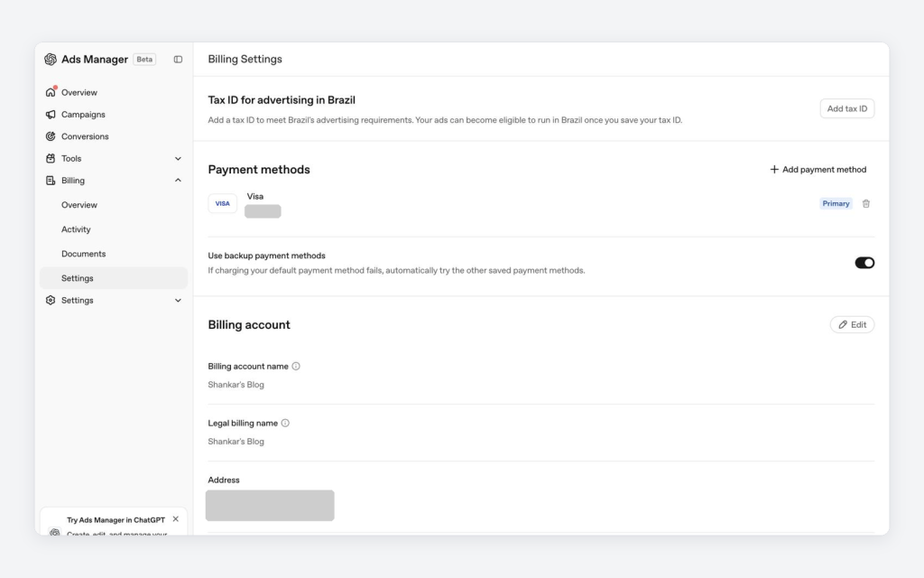Image resolution: width=924 pixels, height=578 pixels.
Task: Open Billing Documents sub-item
Action: pos(84,254)
